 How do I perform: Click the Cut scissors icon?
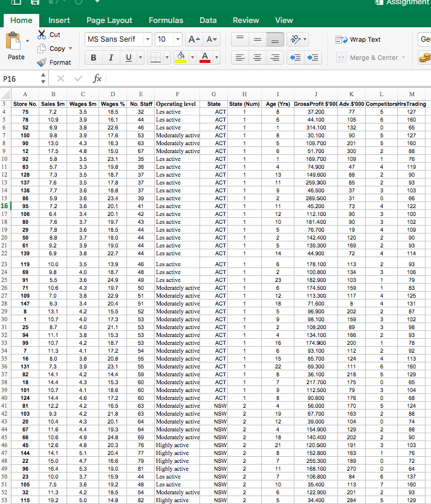pos(42,34)
